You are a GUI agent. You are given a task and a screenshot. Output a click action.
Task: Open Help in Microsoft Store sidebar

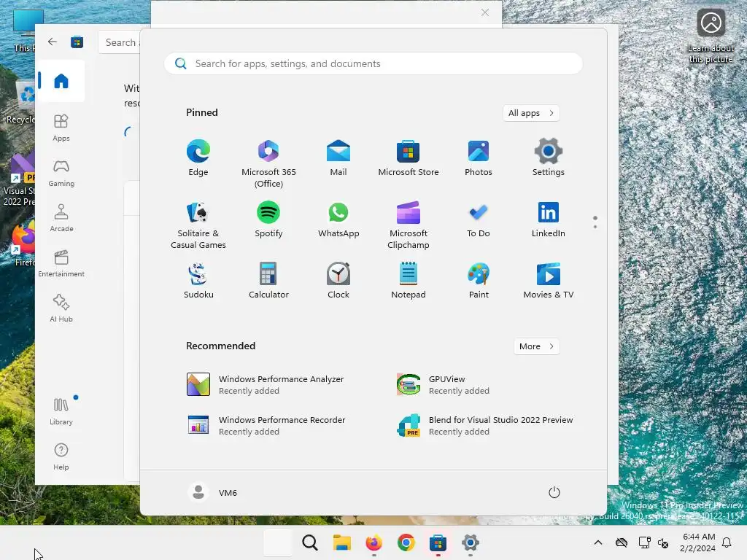coord(61,456)
